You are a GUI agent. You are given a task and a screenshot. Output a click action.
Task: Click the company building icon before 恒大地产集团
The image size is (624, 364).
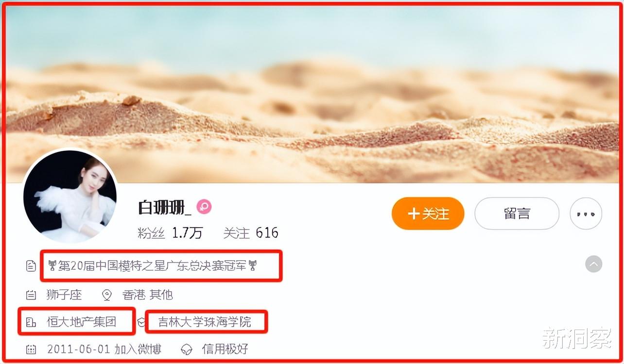tap(31, 322)
